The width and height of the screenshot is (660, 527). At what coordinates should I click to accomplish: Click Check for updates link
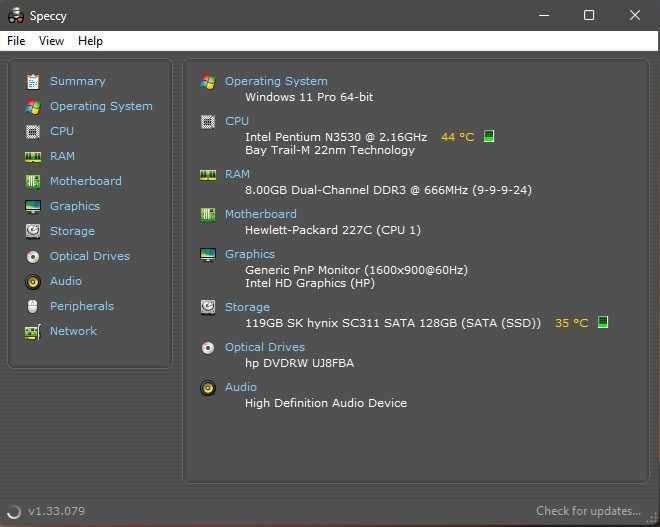(x=588, y=511)
